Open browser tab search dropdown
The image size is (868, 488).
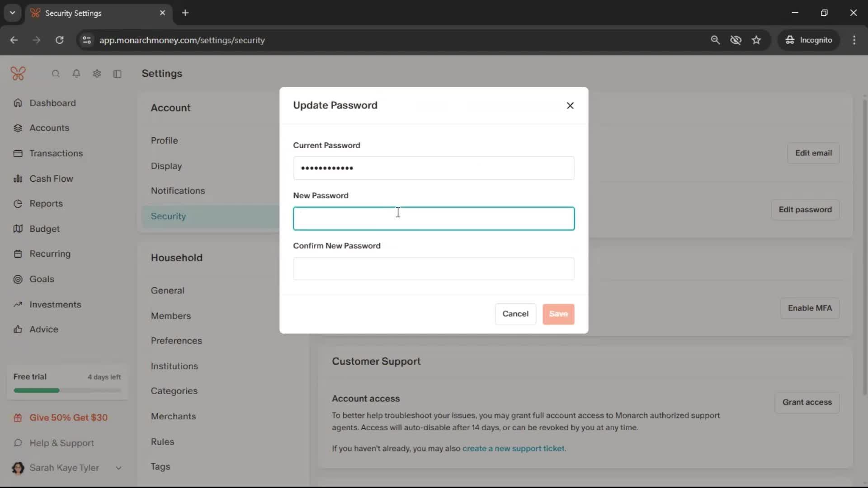tap(13, 13)
